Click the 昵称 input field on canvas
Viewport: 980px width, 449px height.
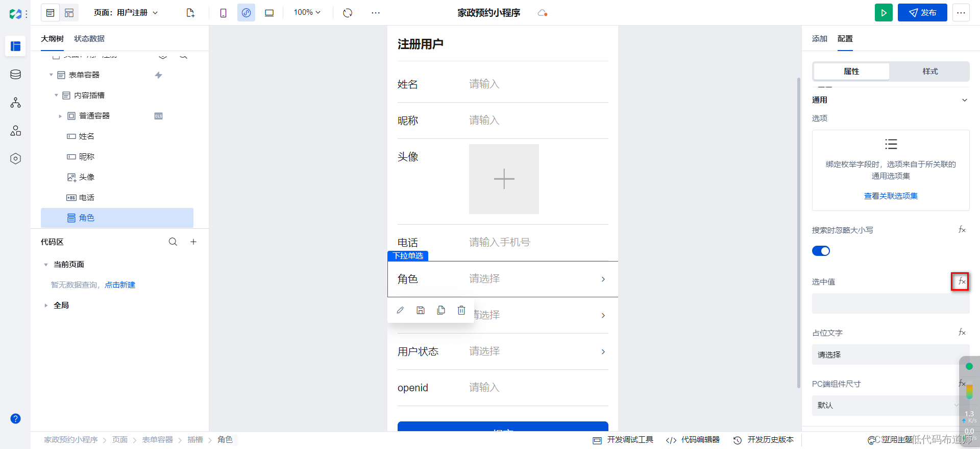538,121
